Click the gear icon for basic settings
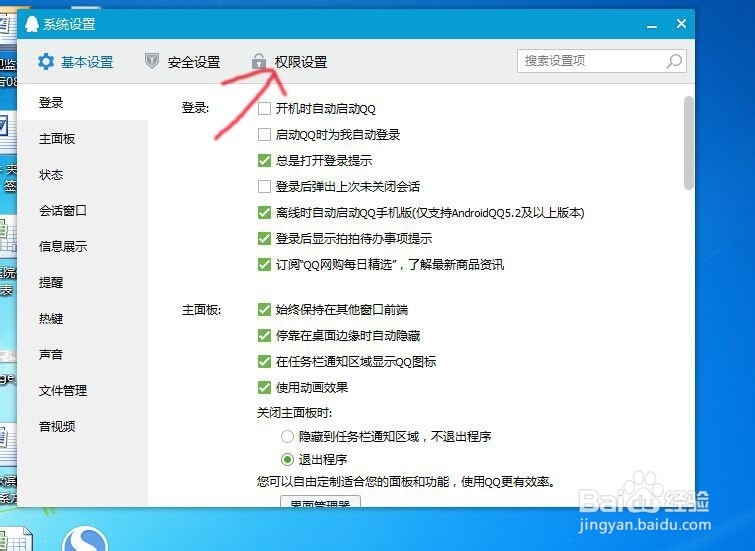Screen dimensions: 755x551 [46, 62]
